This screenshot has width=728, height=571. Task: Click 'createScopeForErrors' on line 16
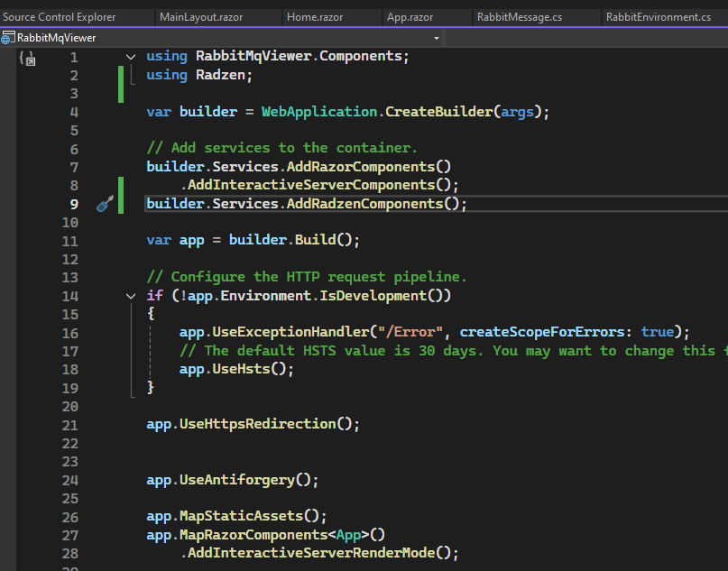(x=542, y=332)
